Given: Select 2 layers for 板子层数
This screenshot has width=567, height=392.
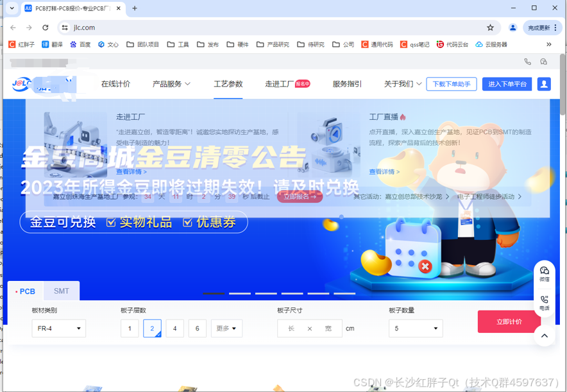Looking at the screenshot, I should [x=152, y=328].
